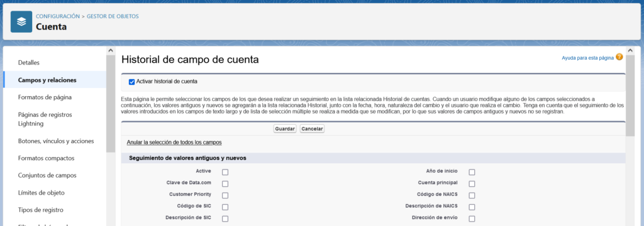Toggle Activar historial de cuenta checkbox
Image resolution: width=644 pixels, height=226 pixels.
pos(132,82)
